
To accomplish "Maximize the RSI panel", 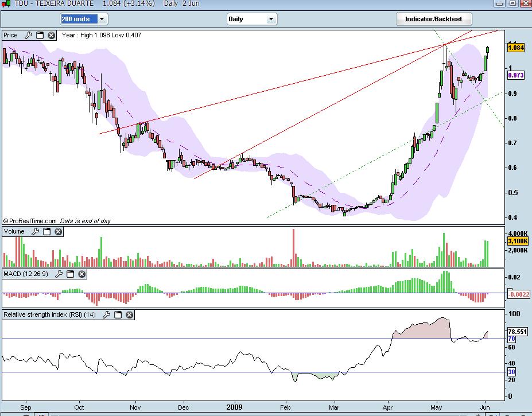I will point(118,315).
